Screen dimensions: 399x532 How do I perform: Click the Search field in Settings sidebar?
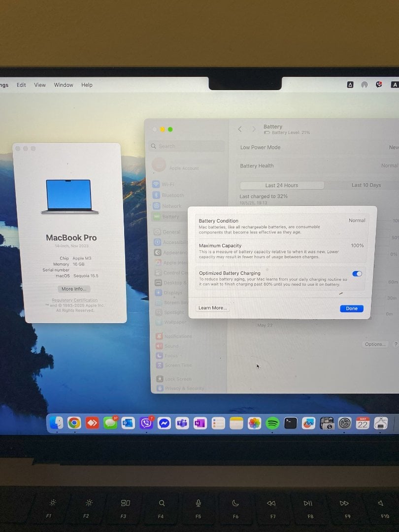pos(187,146)
